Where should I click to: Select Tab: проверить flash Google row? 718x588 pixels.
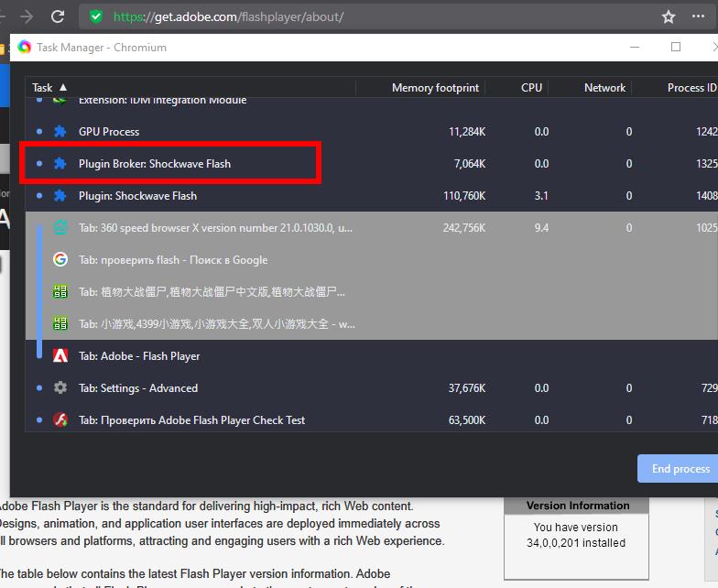[x=372, y=260]
